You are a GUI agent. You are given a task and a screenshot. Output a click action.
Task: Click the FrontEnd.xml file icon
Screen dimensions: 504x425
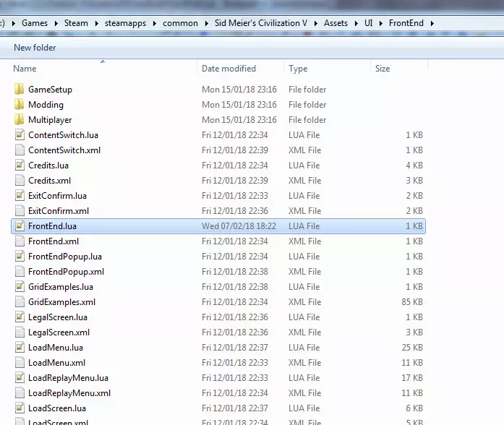tap(20, 241)
